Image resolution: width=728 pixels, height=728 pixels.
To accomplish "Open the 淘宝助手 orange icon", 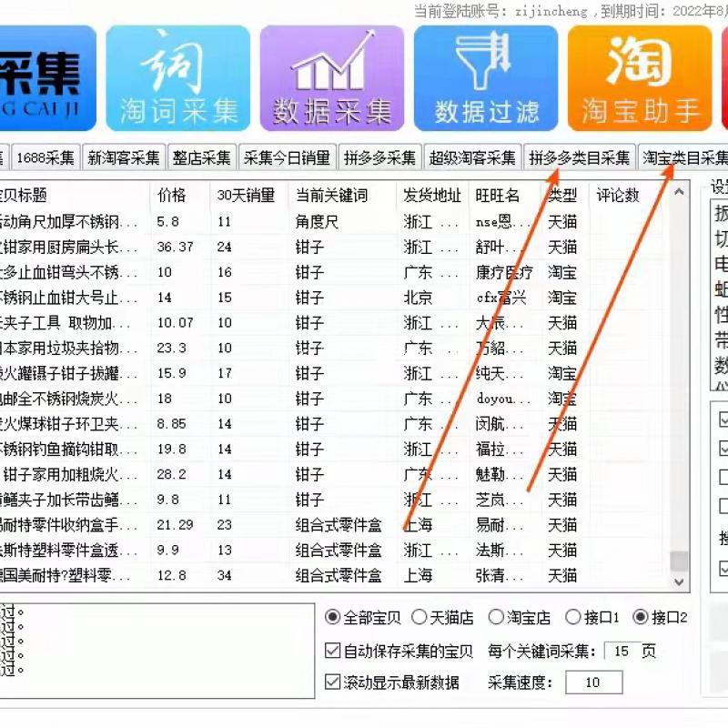I will 640,78.
